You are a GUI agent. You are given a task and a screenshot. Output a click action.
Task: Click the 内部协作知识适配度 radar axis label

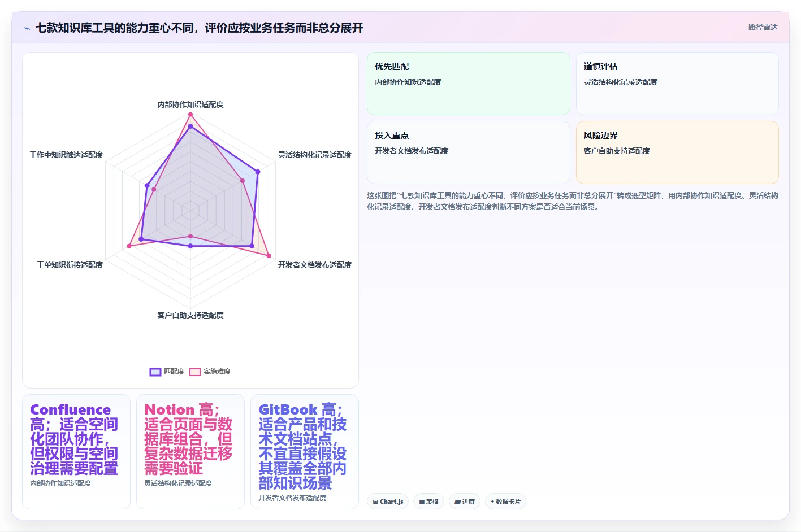click(x=190, y=104)
